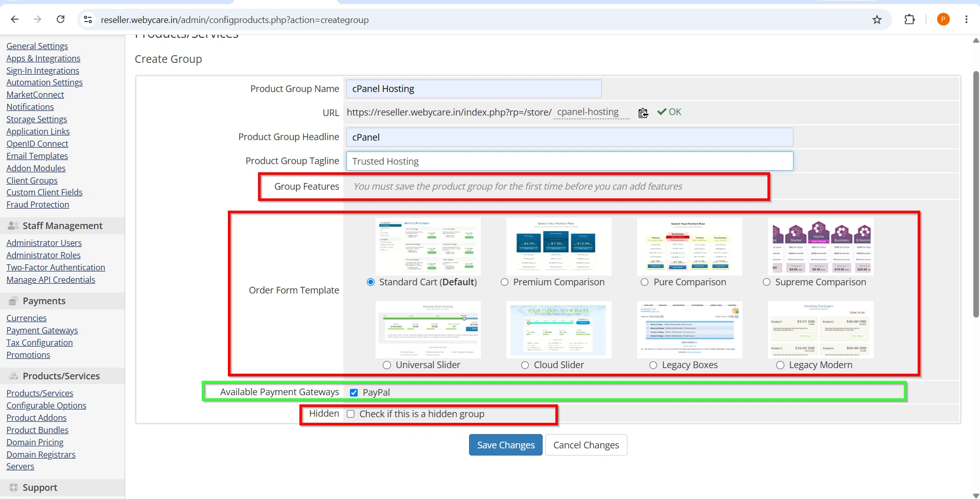The width and height of the screenshot is (980, 499).
Task: Click Legacy Boxes preview image
Action: tap(690, 329)
